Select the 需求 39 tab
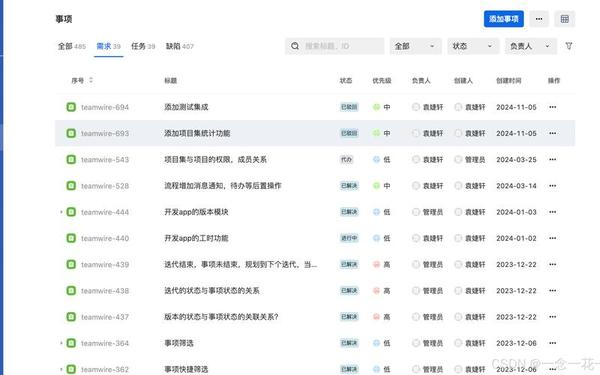 tap(108, 46)
